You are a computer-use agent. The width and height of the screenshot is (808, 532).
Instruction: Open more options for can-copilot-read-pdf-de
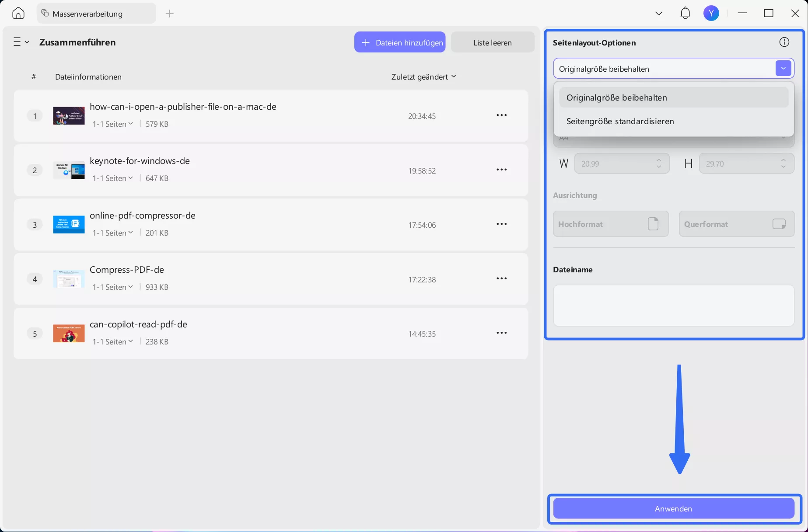501,333
